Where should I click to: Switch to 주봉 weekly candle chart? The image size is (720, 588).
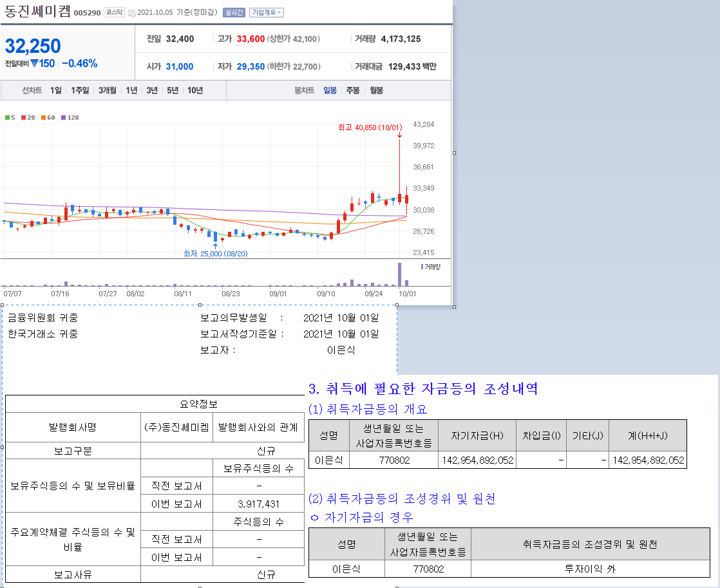353,91
